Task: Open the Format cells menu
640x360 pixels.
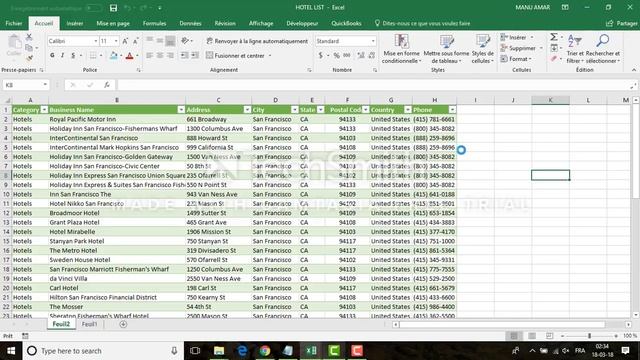Action: pos(516,59)
